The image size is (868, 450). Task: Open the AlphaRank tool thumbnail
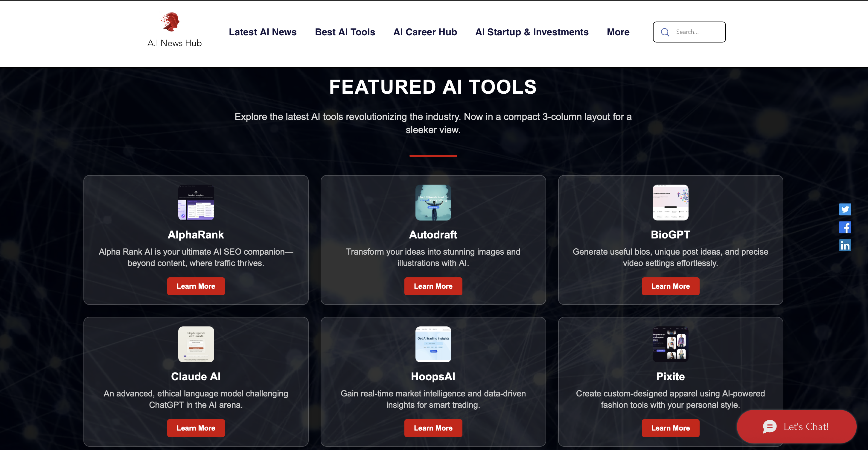[x=196, y=202]
